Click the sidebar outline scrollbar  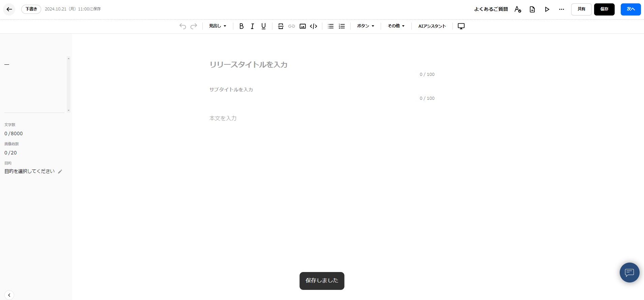point(68,84)
